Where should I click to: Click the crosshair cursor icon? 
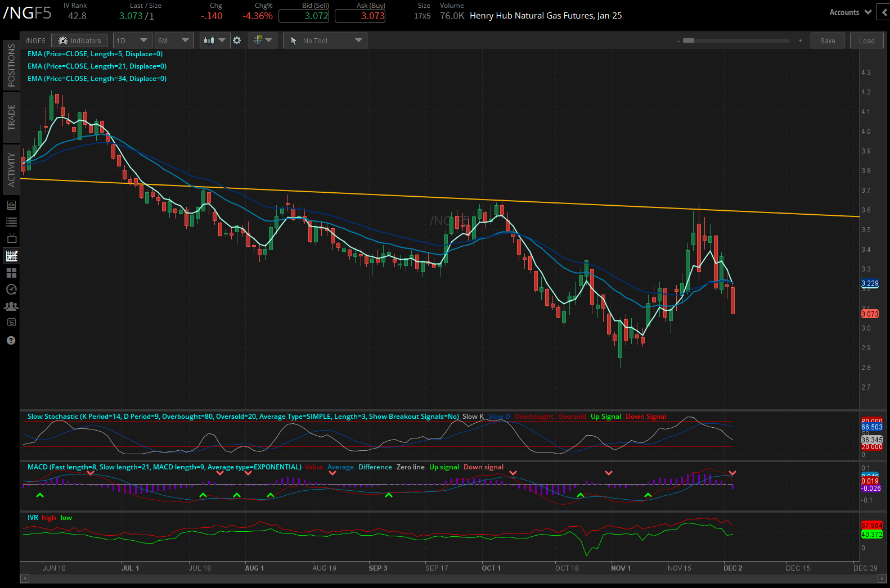click(257, 40)
